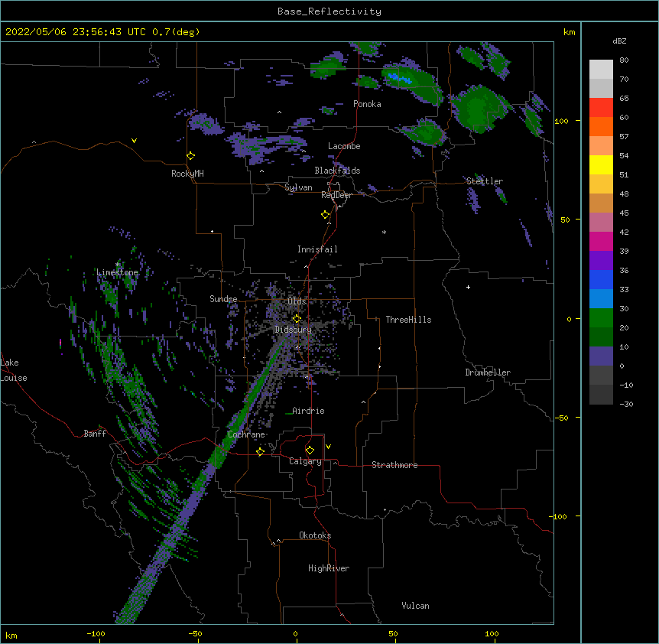Click the yellow diamond marker south of RedDeer

(326, 215)
